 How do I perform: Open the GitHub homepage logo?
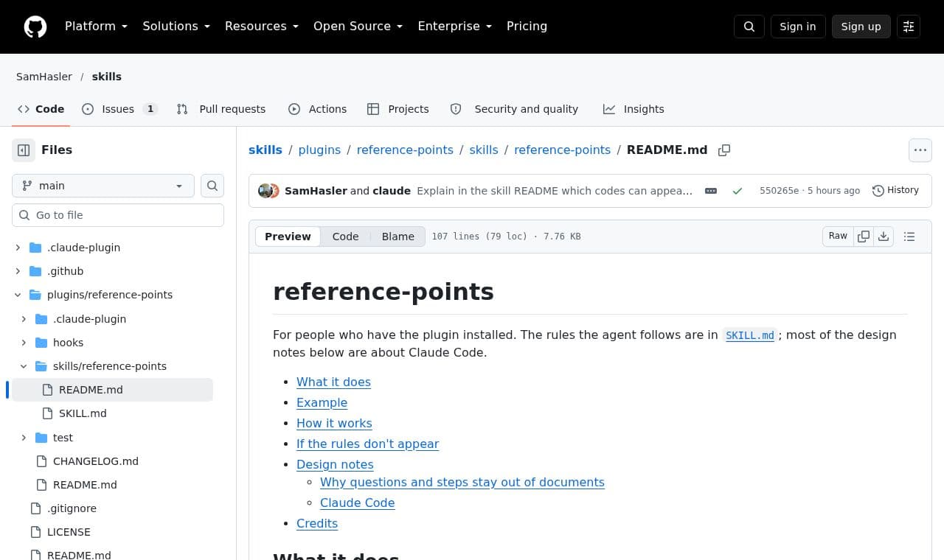35,27
